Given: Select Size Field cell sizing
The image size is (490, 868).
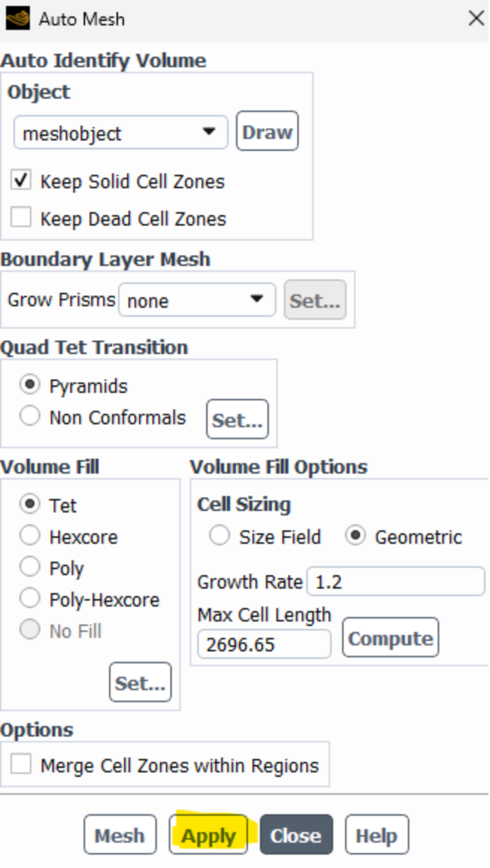Looking at the screenshot, I should 220,536.
